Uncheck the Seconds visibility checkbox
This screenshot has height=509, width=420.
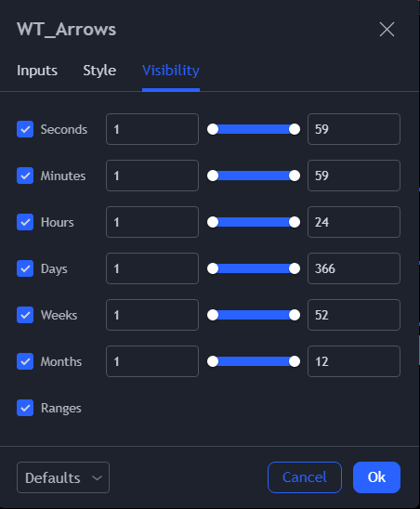(x=25, y=129)
